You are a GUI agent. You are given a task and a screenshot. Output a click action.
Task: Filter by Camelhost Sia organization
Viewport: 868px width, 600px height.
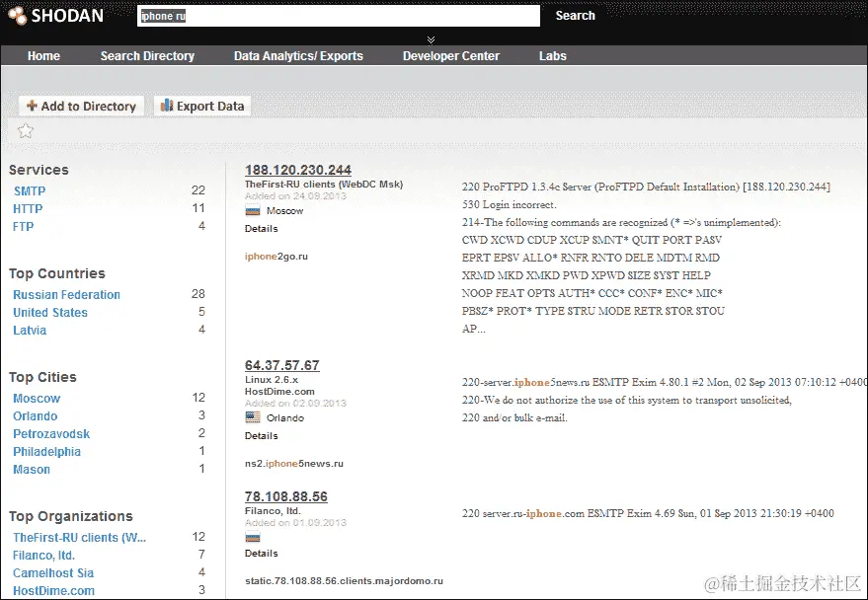[x=53, y=572]
